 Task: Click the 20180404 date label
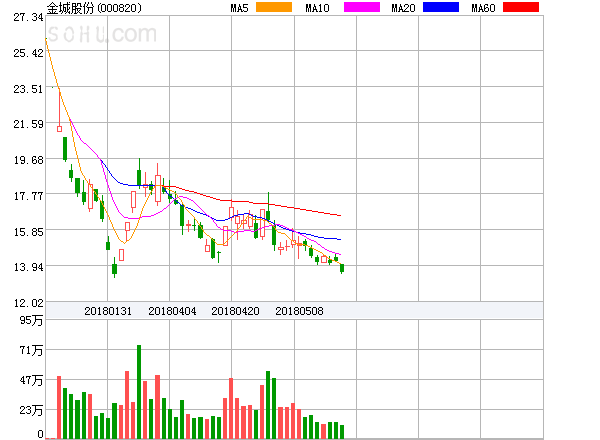(x=172, y=311)
